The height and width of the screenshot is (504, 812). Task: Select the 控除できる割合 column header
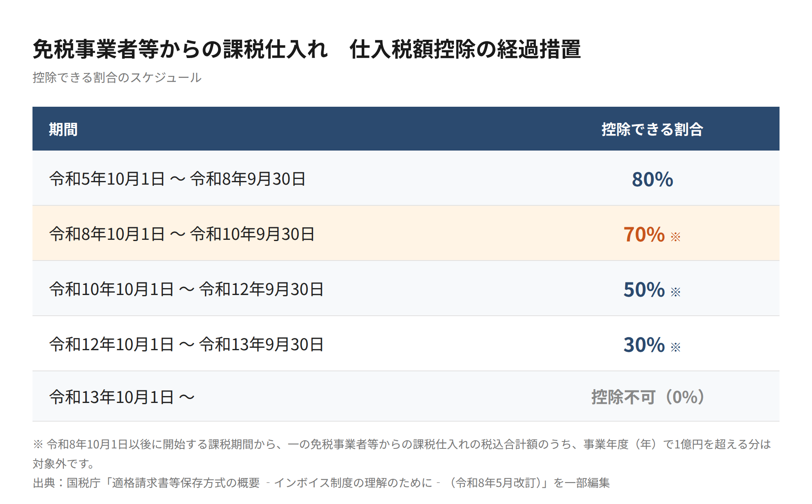(x=652, y=129)
